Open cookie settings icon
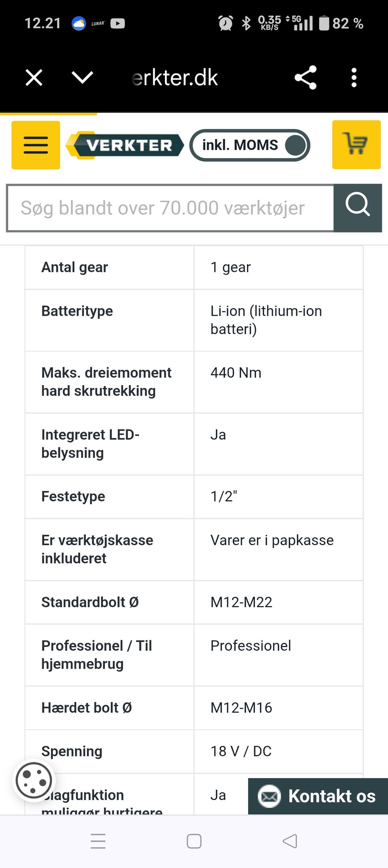Viewport: 388px width, 868px height. [34, 780]
